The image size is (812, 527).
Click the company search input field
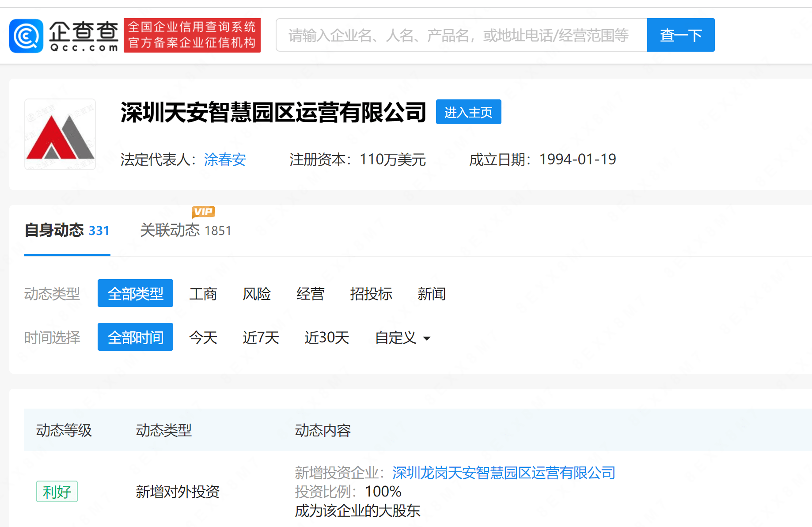tap(462, 35)
